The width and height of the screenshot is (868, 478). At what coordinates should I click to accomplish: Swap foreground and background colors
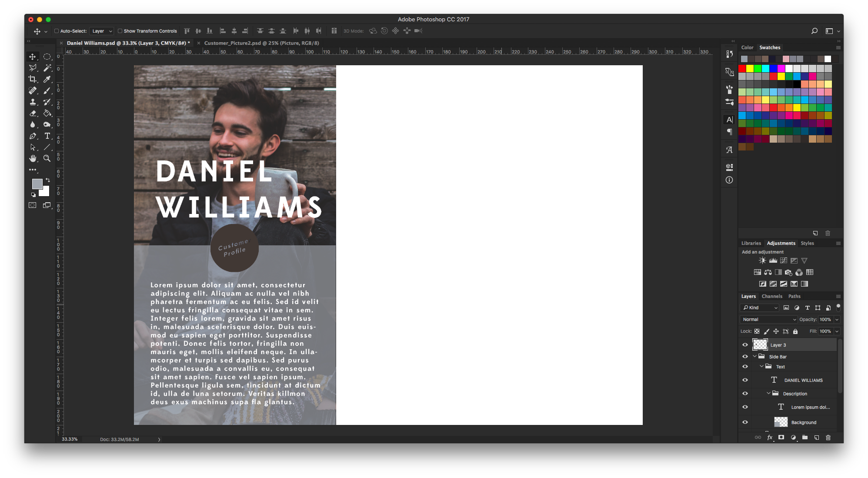(48, 180)
